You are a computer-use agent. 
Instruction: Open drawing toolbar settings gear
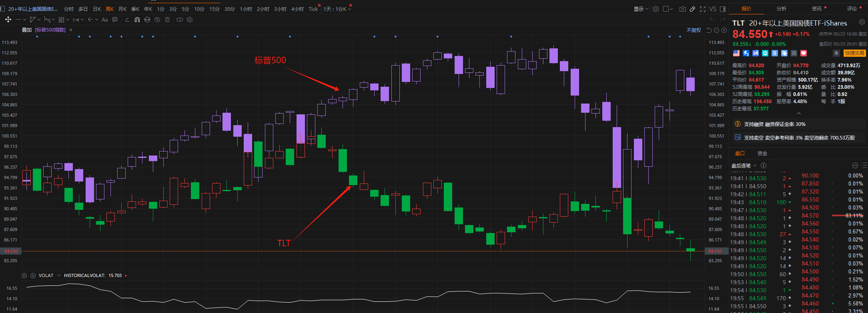[190, 20]
